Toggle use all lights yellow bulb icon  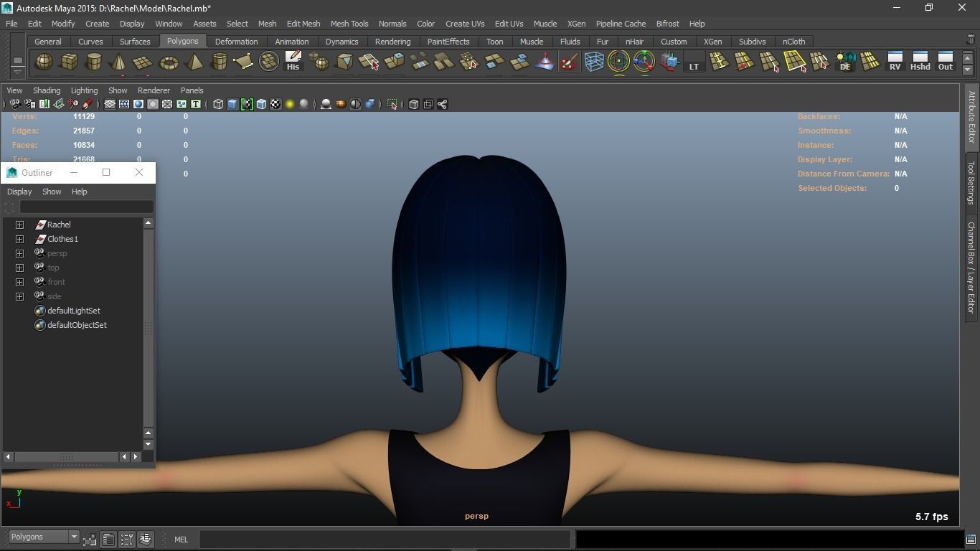click(290, 104)
